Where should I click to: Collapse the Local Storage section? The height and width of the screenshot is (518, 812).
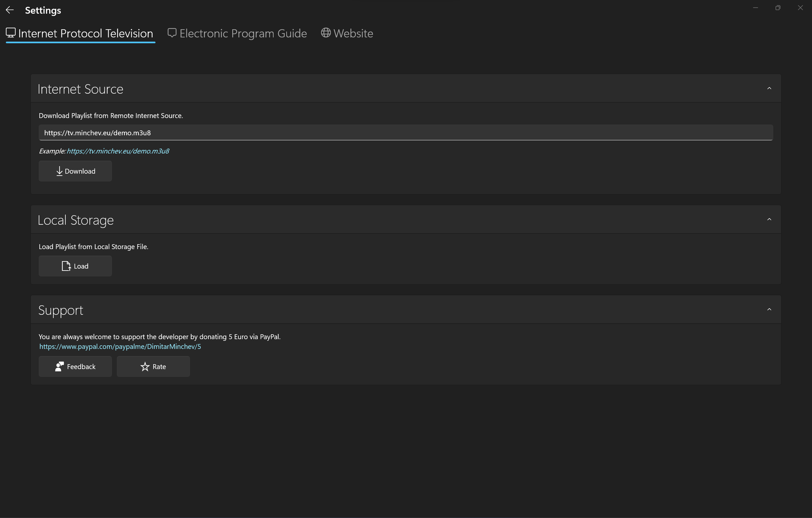769,219
